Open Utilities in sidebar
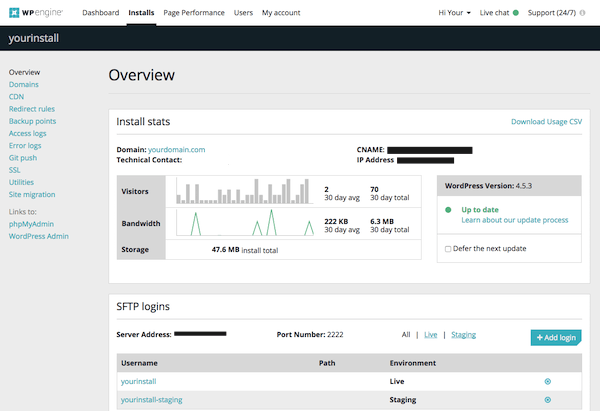This screenshot has width=600, height=411. coord(21,183)
